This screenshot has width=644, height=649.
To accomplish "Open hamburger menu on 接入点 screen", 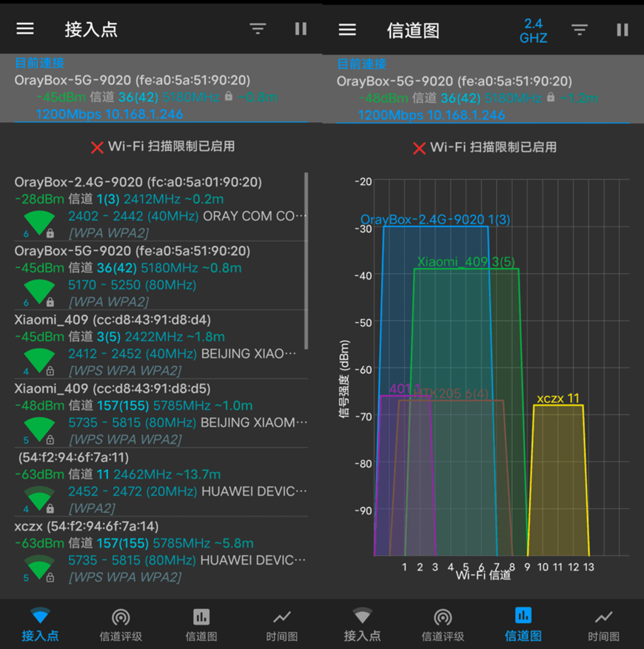I will click(x=25, y=29).
